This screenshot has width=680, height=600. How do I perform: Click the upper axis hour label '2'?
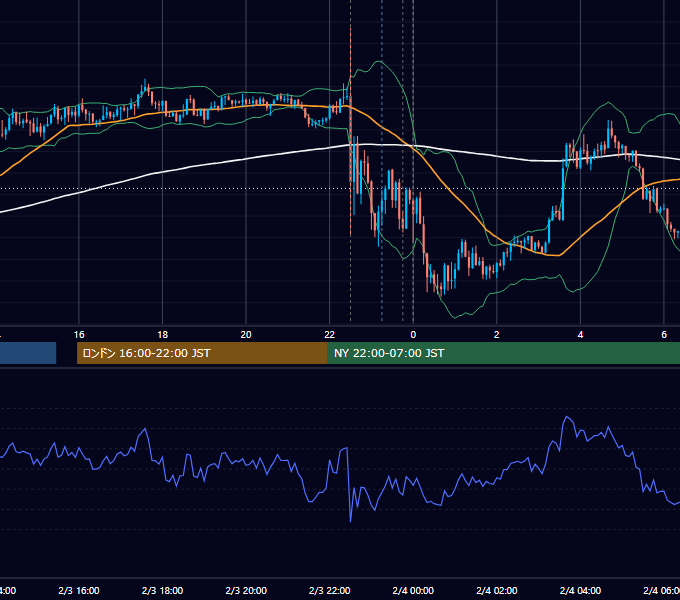497,335
